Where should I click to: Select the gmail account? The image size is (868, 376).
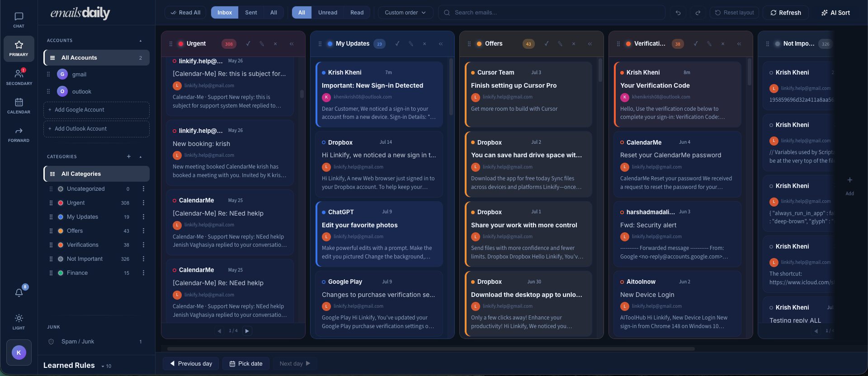[96, 75]
